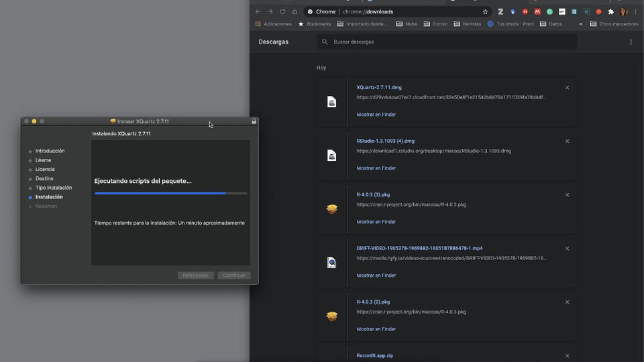
Task: Select Introducción step in installer
Action: point(50,151)
